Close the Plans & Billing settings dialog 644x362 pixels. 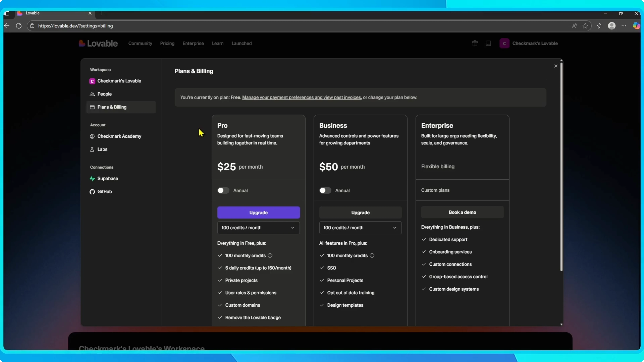(555, 66)
